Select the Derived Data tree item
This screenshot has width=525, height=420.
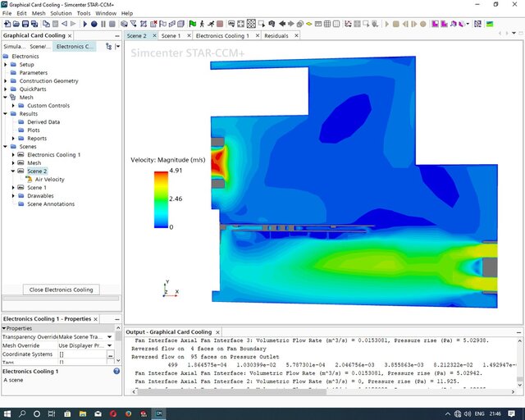pyautogui.click(x=43, y=122)
